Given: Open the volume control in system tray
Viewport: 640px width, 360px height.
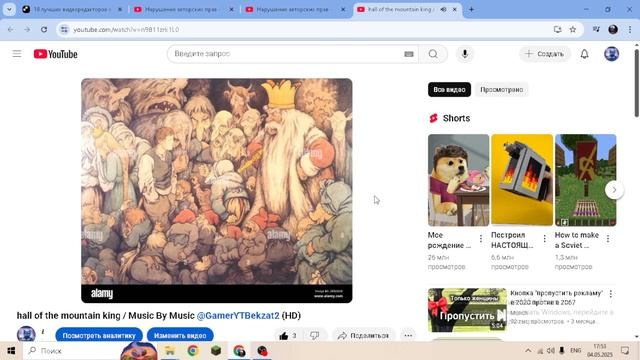Looking at the screenshot, I should 551,351.
